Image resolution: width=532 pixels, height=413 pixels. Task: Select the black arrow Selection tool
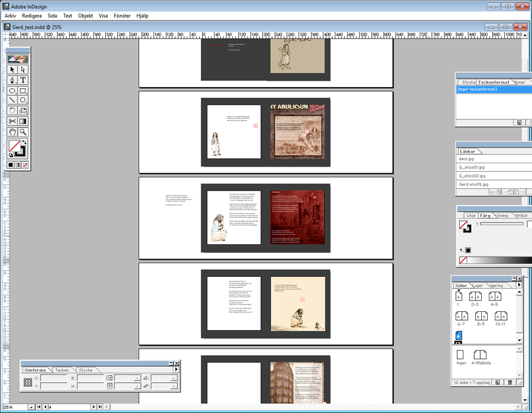pyautogui.click(x=12, y=70)
